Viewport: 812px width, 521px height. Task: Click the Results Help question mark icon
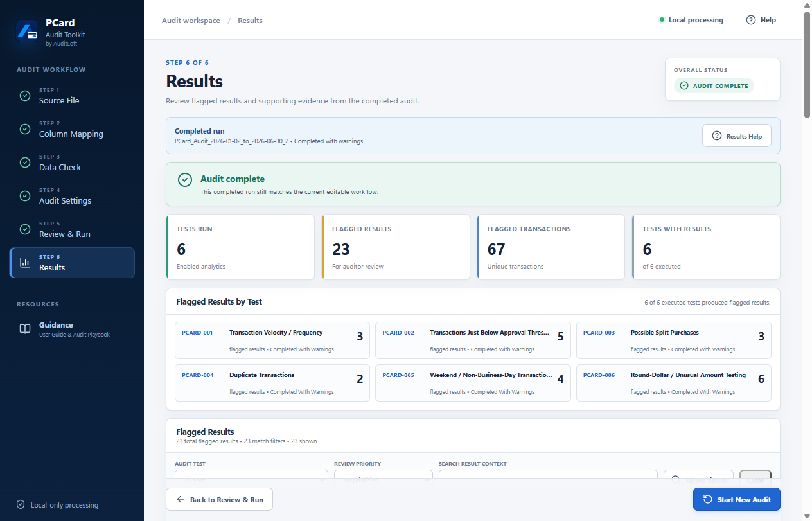pyautogui.click(x=717, y=136)
